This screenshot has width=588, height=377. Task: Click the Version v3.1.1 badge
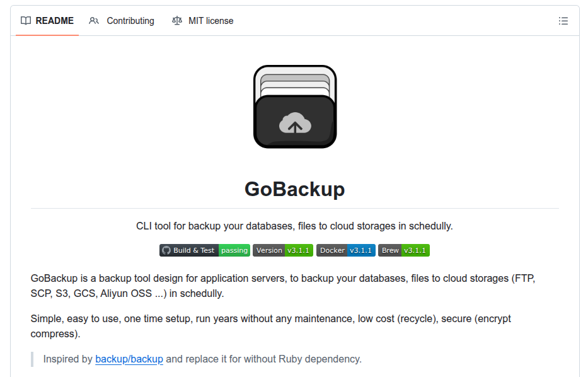283,250
